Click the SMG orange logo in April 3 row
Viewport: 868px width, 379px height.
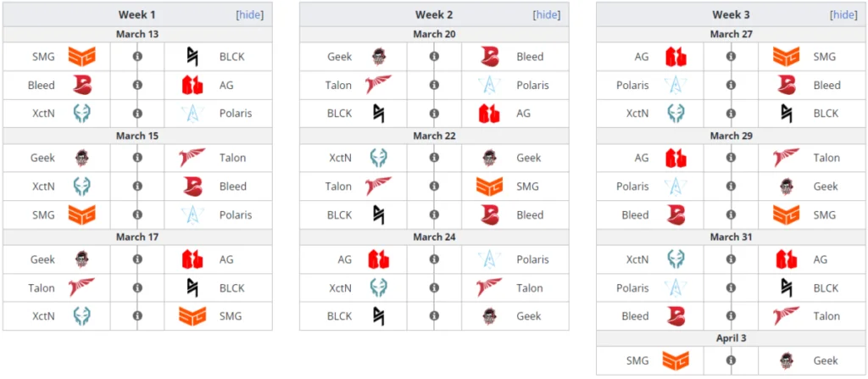[676, 360]
